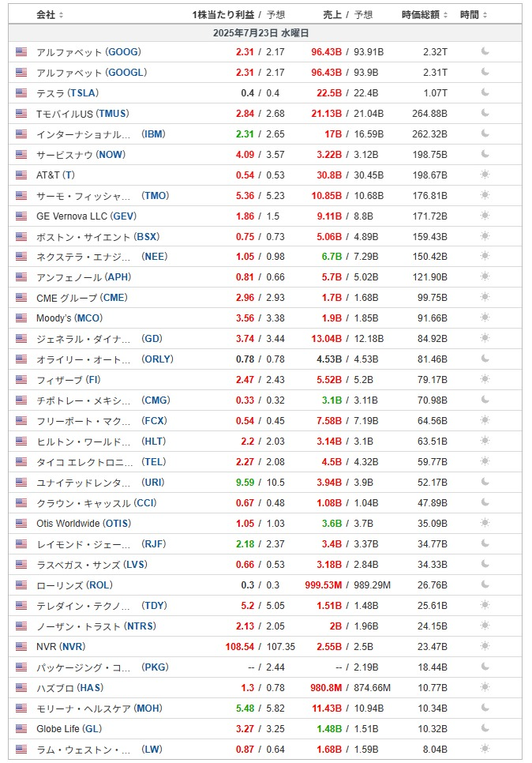
Task: Click the US flag next to NVR
Action: [21, 647]
